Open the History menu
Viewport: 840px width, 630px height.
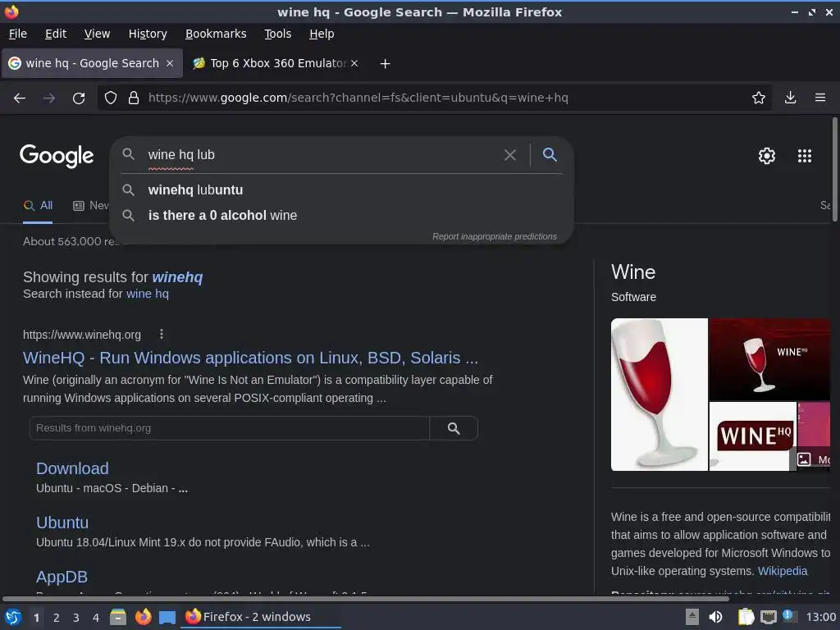point(148,34)
